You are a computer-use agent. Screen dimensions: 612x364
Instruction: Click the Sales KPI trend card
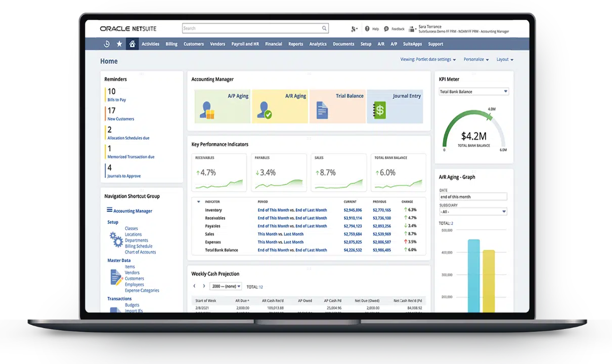click(338, 172)
